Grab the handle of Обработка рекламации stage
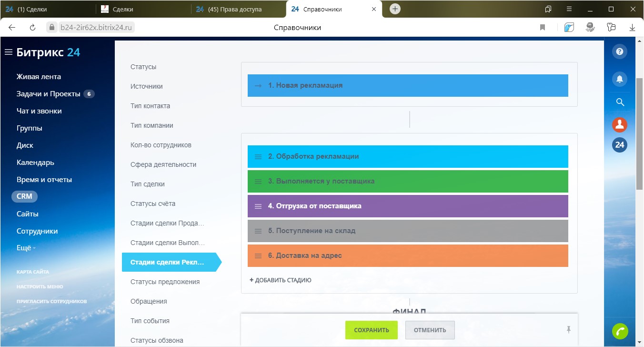 coord(258,156)
